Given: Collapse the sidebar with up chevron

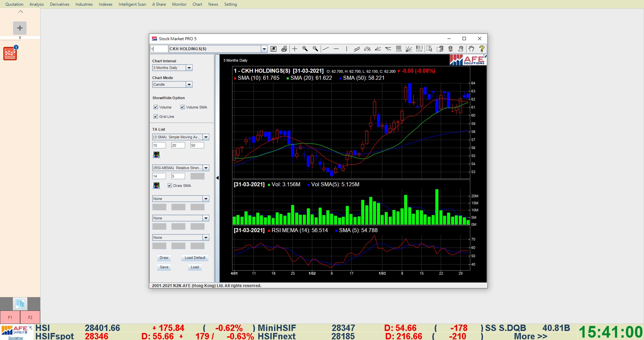Looking at the screenshot, I should tap(20, 12).
